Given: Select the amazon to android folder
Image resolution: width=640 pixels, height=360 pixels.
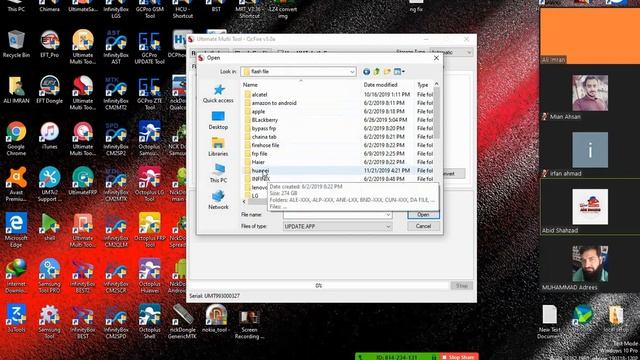Looking at the screenshot, I should pos(273,103).
